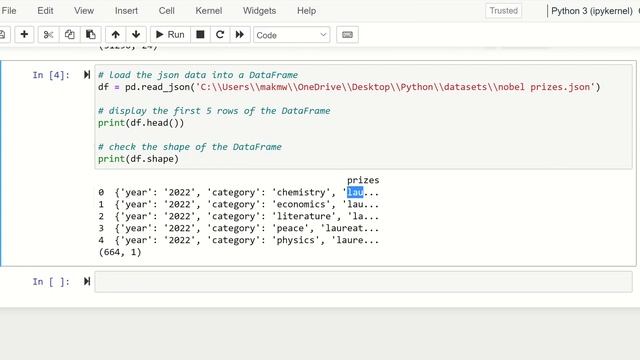Click the 'prizes' column header in output

pyautogui.click(x=363, y=180)
